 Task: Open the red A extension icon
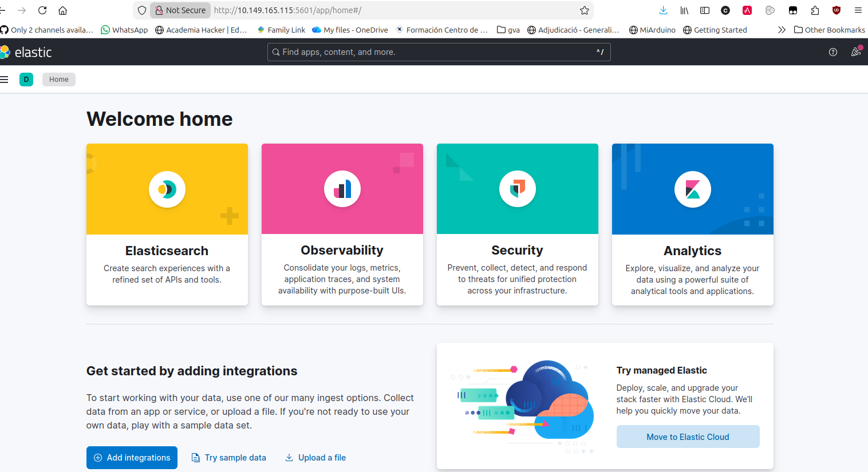pyautogui.click(x=747, y=10)
